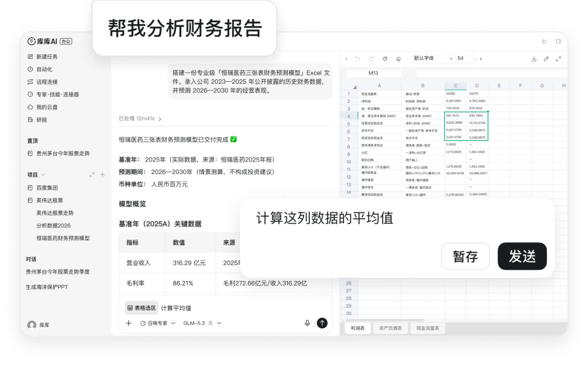
Task: Open conversation 生成海洋保护PPT
Action: click(47, 287)
